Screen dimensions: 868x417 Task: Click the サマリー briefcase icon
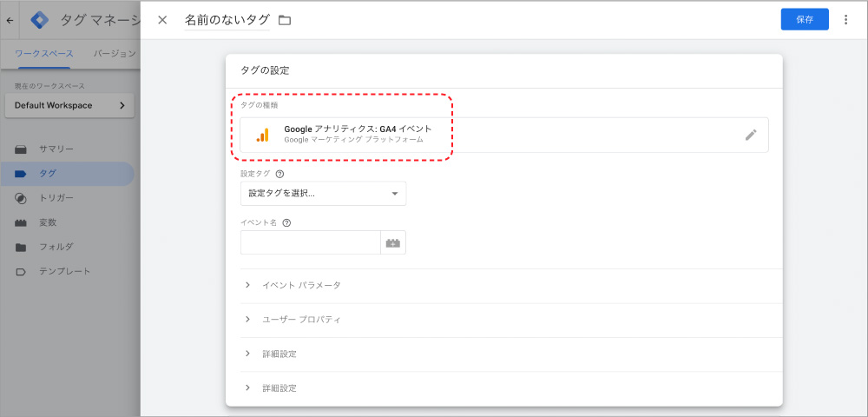click(21, 149)
